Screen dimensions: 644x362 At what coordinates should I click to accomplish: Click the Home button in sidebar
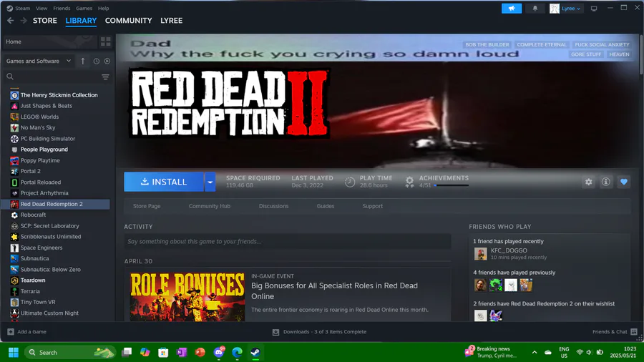tap(50, 41)
